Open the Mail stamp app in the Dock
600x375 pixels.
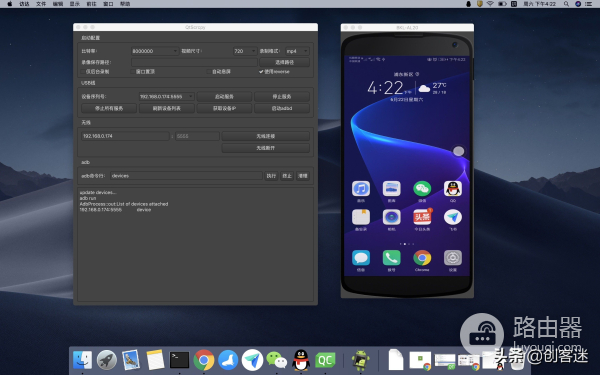coord(131,360)
